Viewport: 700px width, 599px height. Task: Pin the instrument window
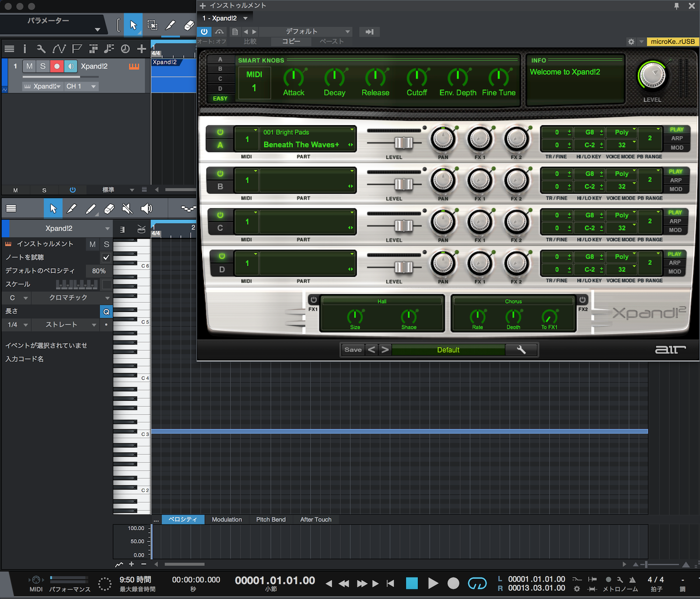[x=676, y=6]
